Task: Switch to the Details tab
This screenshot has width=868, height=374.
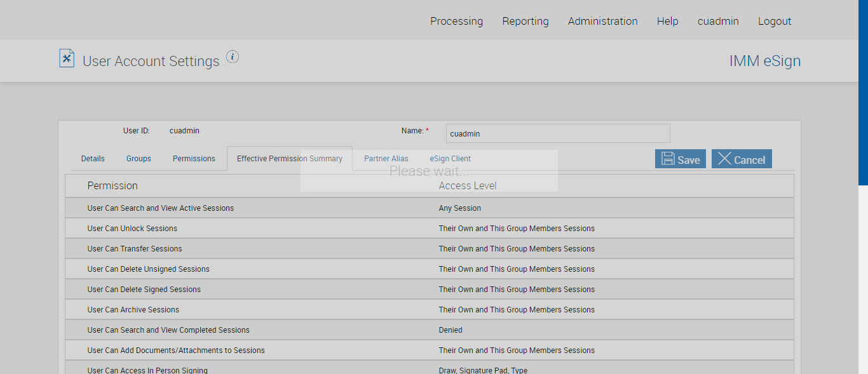Action: 93,159
